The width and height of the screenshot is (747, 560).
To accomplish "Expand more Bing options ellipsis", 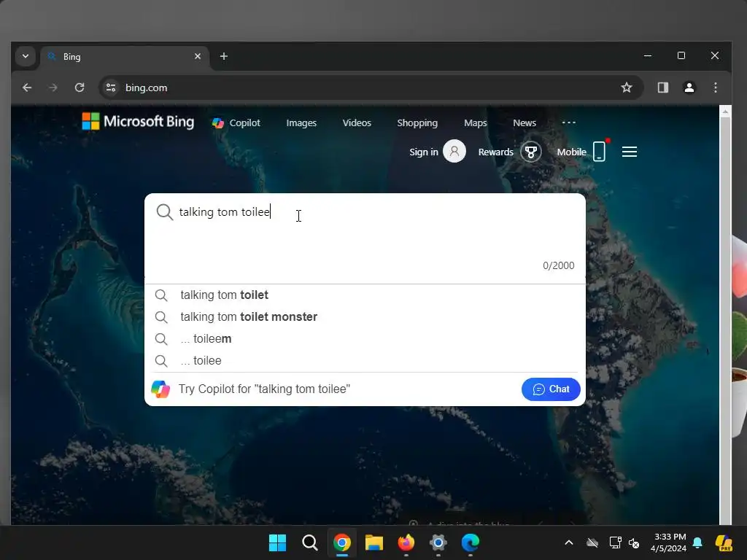I will (569, 122).
